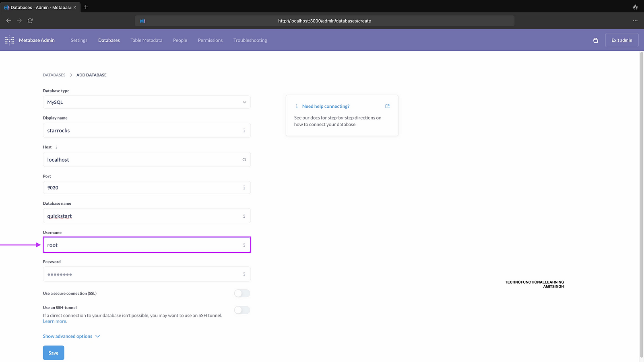The height and width of the screenshot is (362, 644).
Task: Turn on the SSH-tunnel toggle
Action: pos(242,310)
